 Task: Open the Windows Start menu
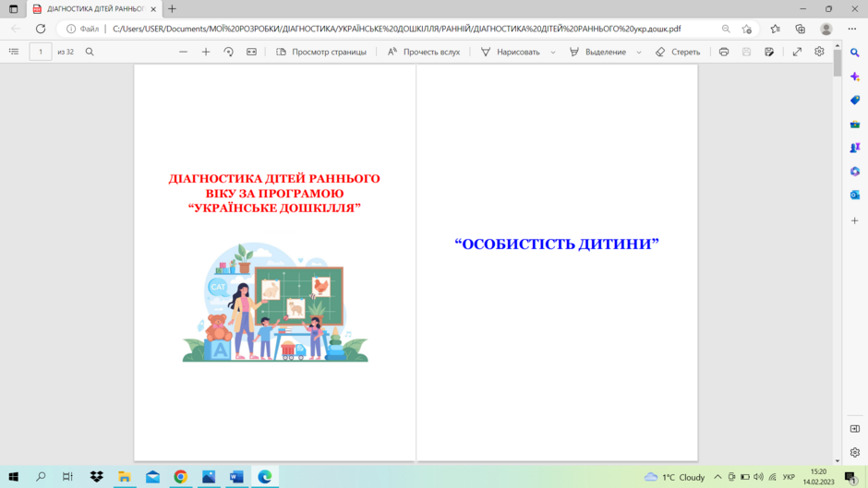tap(13, 476)
